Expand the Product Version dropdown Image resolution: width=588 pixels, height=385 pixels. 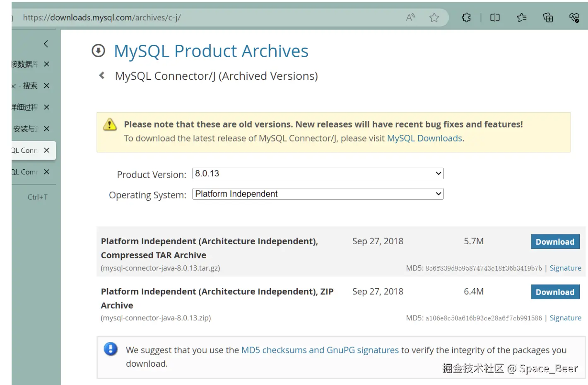tap(318, 173)
